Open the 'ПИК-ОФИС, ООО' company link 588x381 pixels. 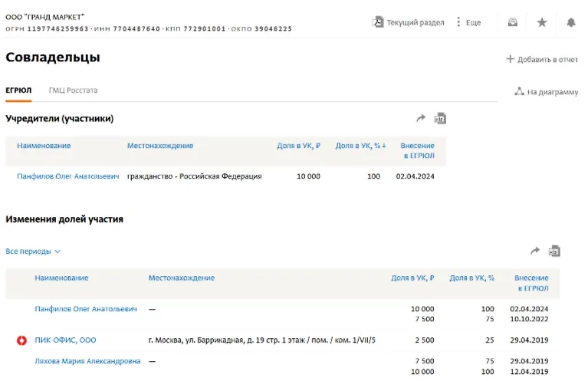65,340
